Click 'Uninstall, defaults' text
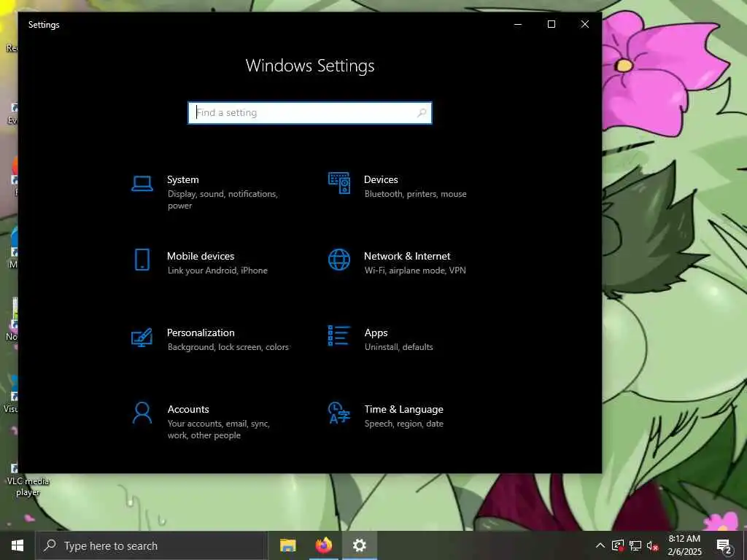This screenshot has width=747, height=560. coord(399,347)
